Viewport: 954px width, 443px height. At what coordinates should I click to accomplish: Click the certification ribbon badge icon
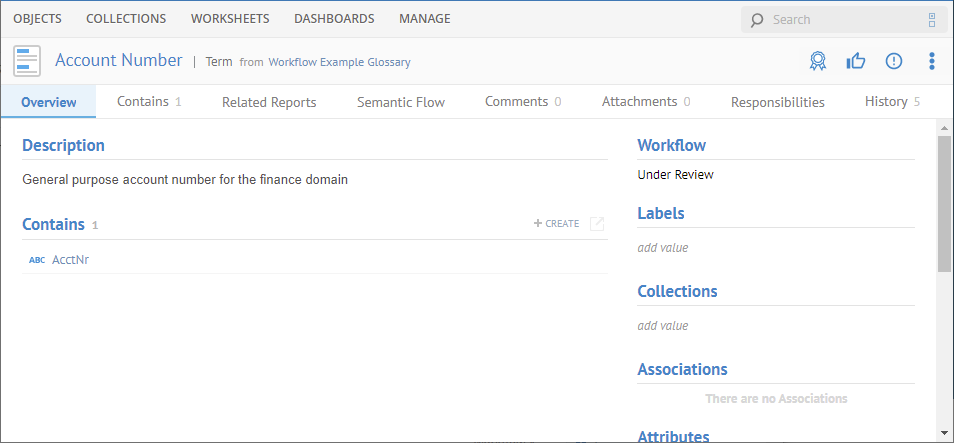[x=818, y=61]
